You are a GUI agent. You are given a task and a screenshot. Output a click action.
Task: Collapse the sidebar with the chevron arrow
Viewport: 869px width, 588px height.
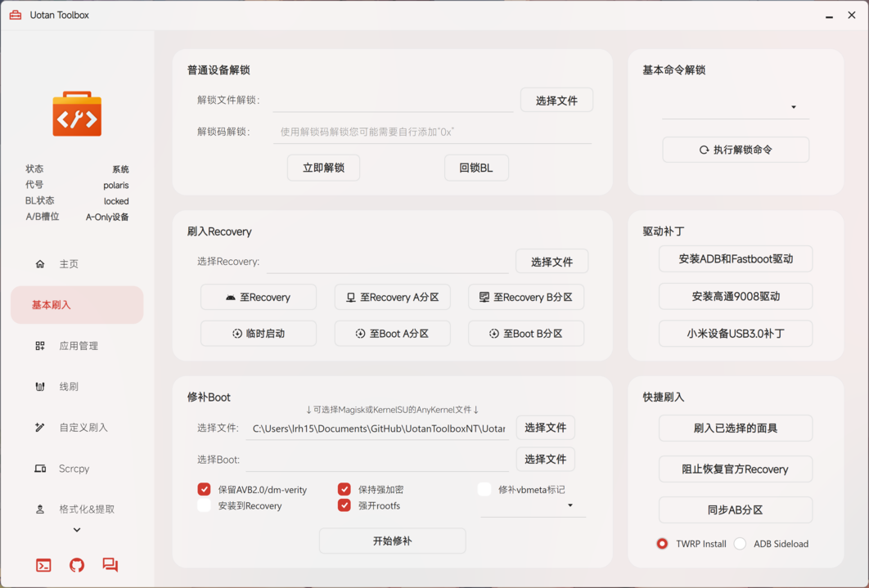(x=76, y=529)
